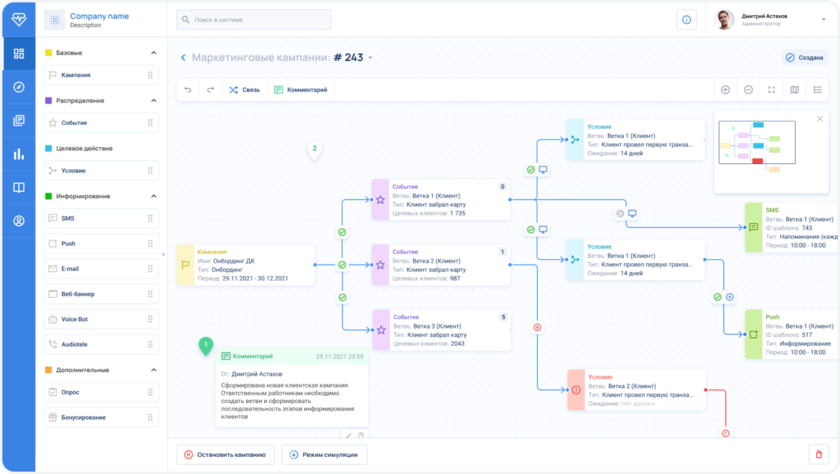Image resolution: width=840 pixels, height=474 pixels.
Task: Zoom out using the minus icon
Action: (x=748, y=90)
